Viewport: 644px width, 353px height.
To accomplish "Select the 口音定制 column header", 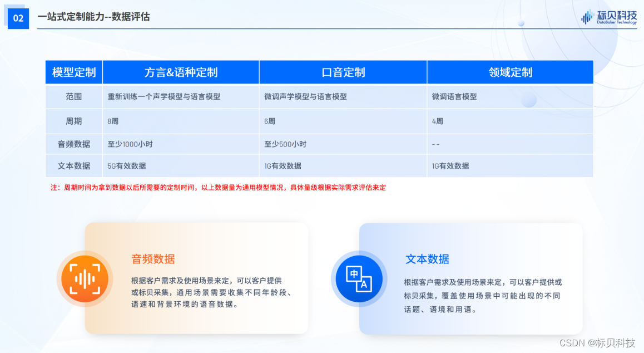I will 343,72.
